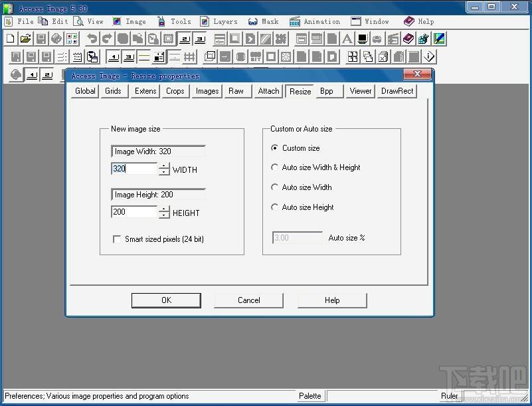
Task: Click the four colored squares palette icon
Action: 72,39
